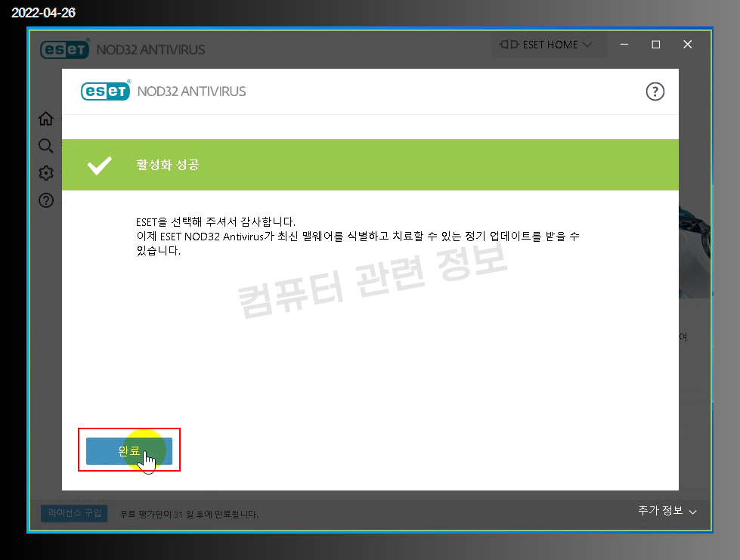Image resolution: width=740 pixels, height=560 pixels.
Task: Click the ESET logo in the main window title bar
Action: point(65,49)
